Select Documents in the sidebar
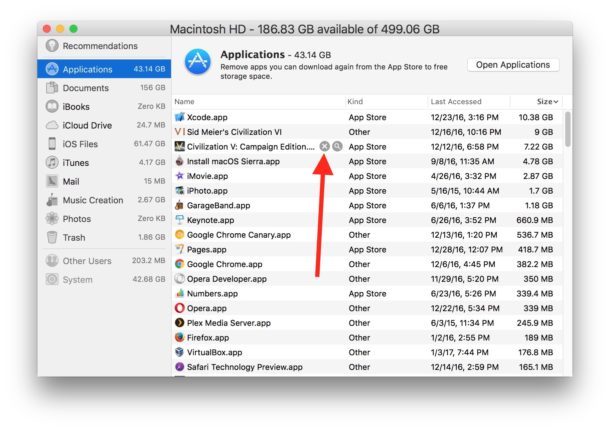610x430 pixels. coord(86,88)
